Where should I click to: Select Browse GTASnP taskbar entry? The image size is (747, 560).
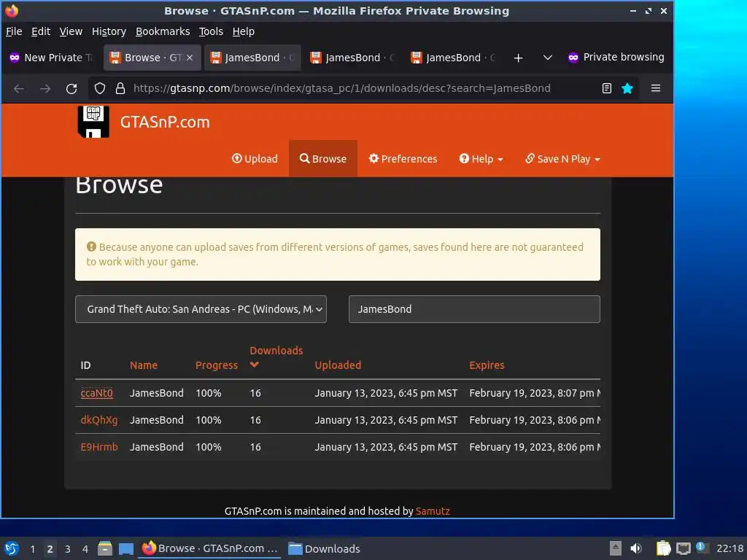pyautogui.click(x=209, y=548)
